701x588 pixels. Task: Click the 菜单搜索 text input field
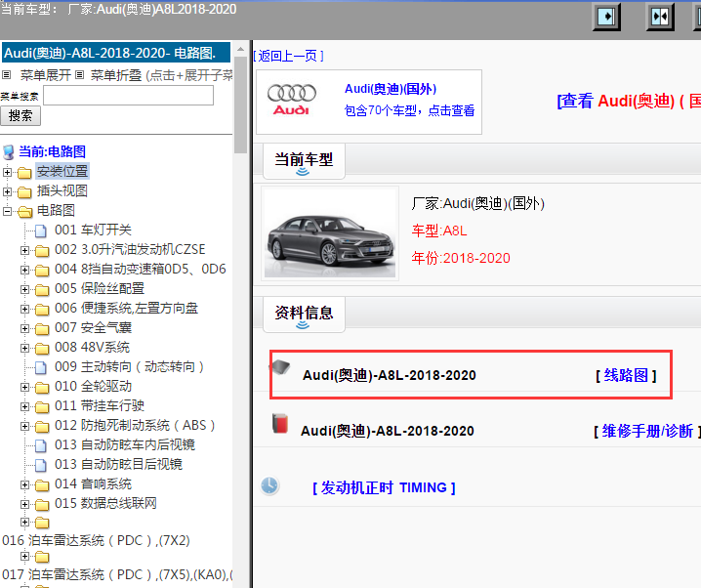coord(128,96)
